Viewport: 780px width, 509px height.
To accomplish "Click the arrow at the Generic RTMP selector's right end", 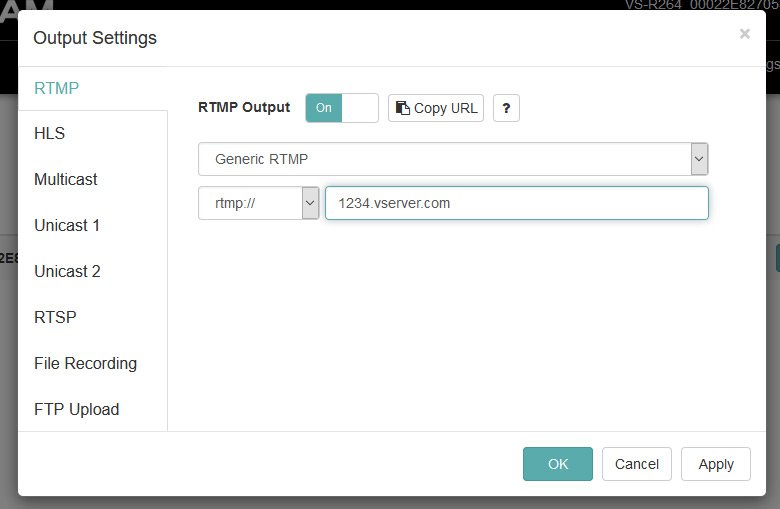I will click(699, 159).
